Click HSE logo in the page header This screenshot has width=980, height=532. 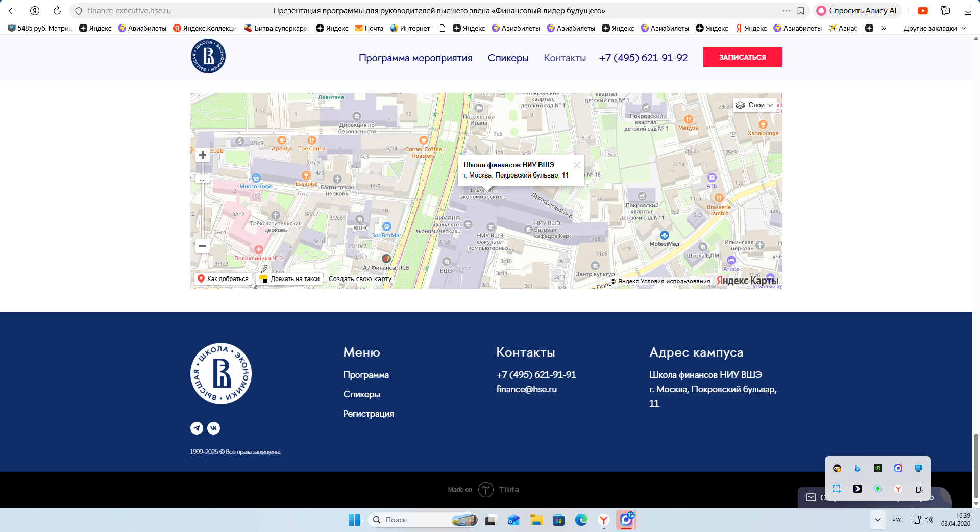tap(208, 57)
